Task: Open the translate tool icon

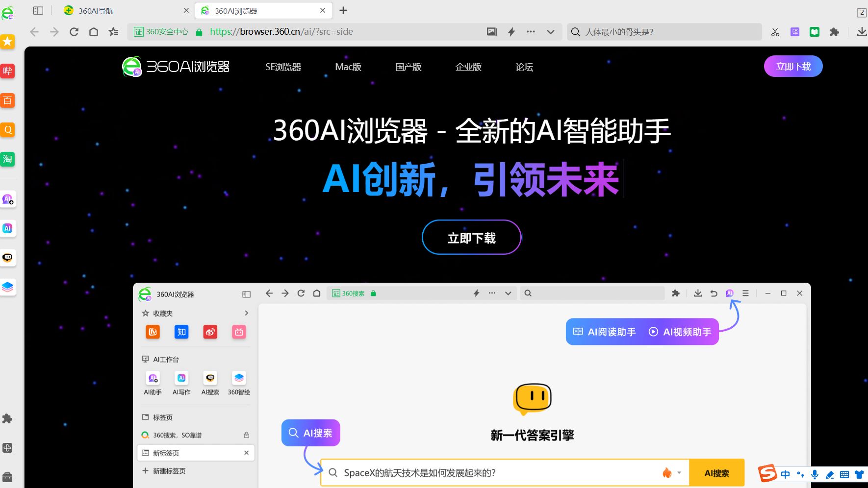Action: coord(795,32)
